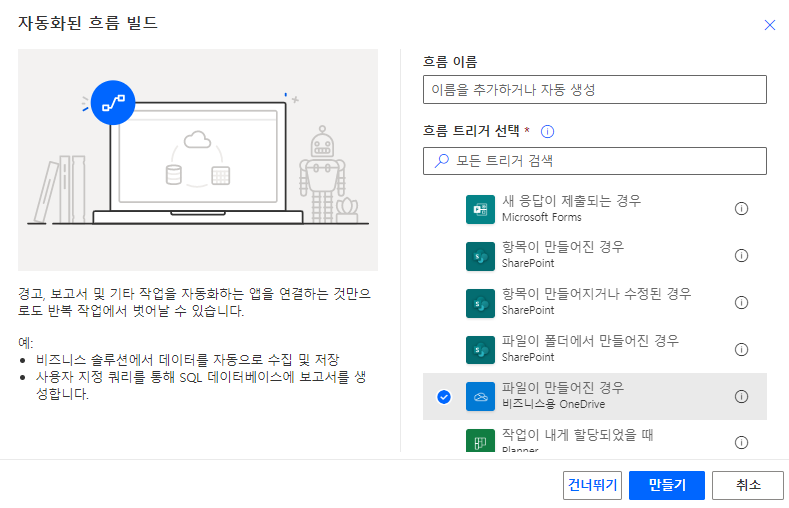Uncheck the selected 파일이 만들어진 경우 trigger
Viewport: 789px width, 508px height.
(x=444, y=397)
